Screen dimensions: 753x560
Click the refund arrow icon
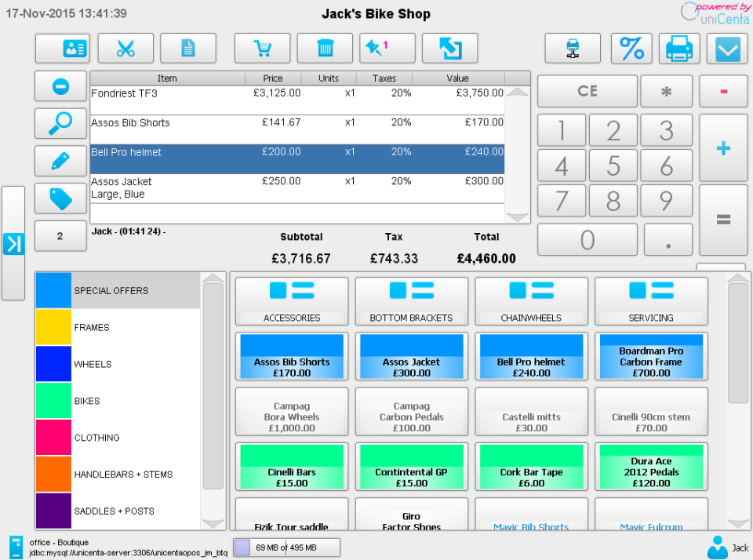(x=449, y=48)
